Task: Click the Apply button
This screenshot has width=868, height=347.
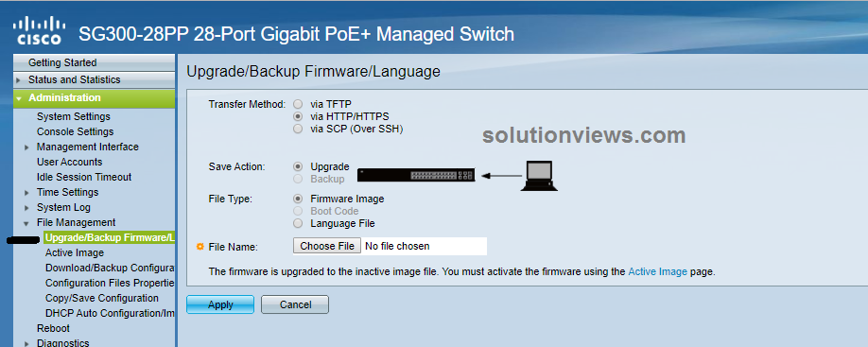Action: point(220,304)
